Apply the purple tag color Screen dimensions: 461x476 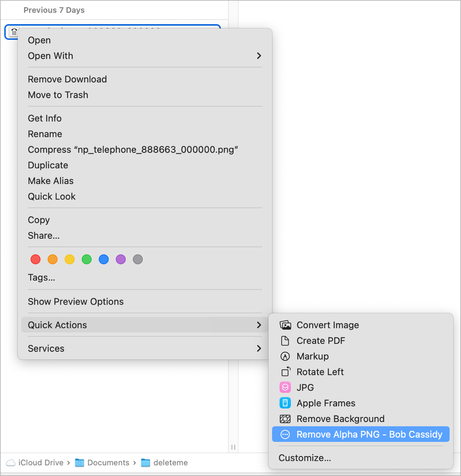tap(121, 259)
